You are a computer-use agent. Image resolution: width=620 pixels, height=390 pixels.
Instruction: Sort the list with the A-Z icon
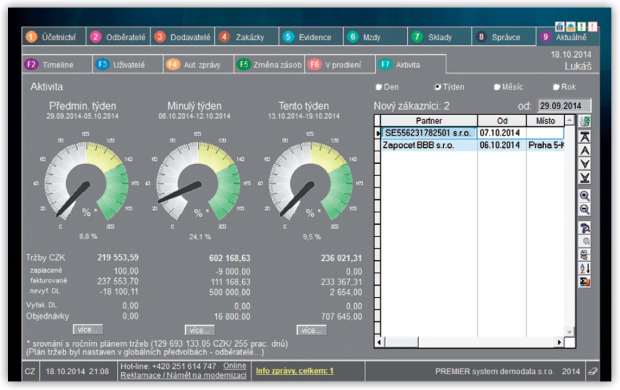click(585, 268)
